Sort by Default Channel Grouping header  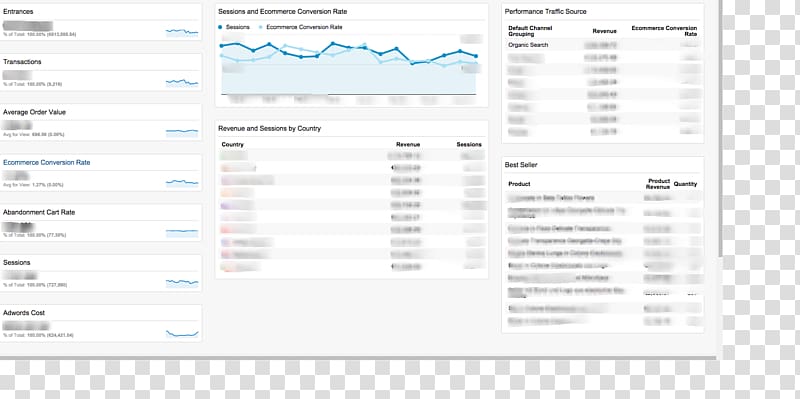pyautogui.click(x=530, y=31)
